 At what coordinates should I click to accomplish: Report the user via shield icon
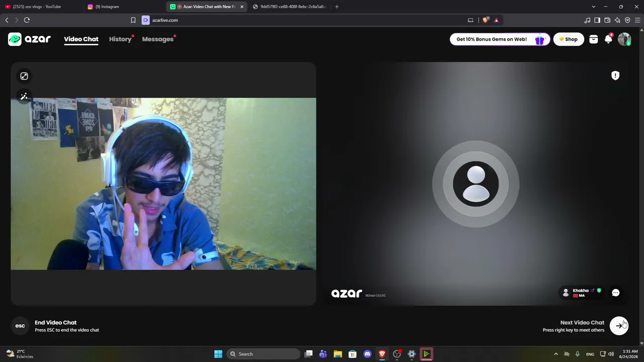(615, 75)
